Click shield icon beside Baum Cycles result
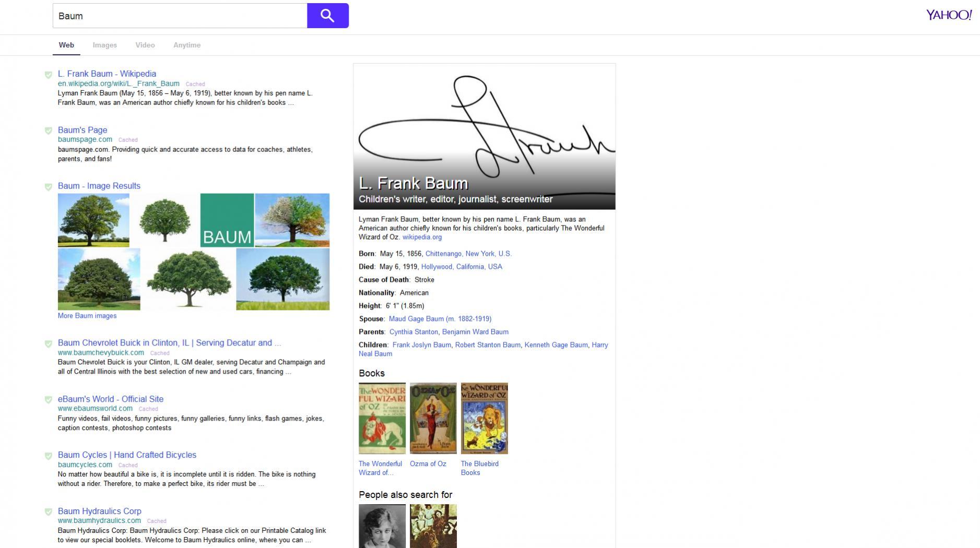Viewport: 980px width, 548px height. pyautogui.click(x=48, y=456)
